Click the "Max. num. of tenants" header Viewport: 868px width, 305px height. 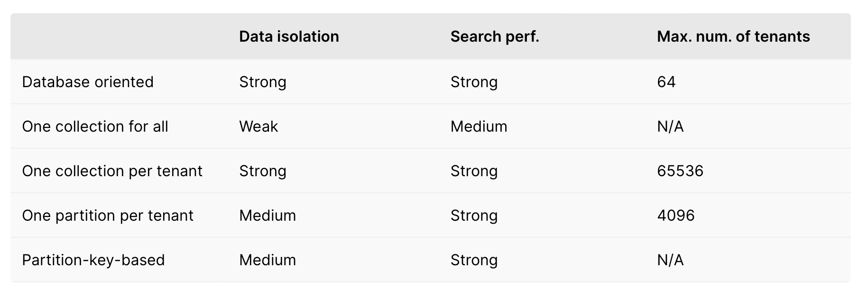[x=733, y=36]
